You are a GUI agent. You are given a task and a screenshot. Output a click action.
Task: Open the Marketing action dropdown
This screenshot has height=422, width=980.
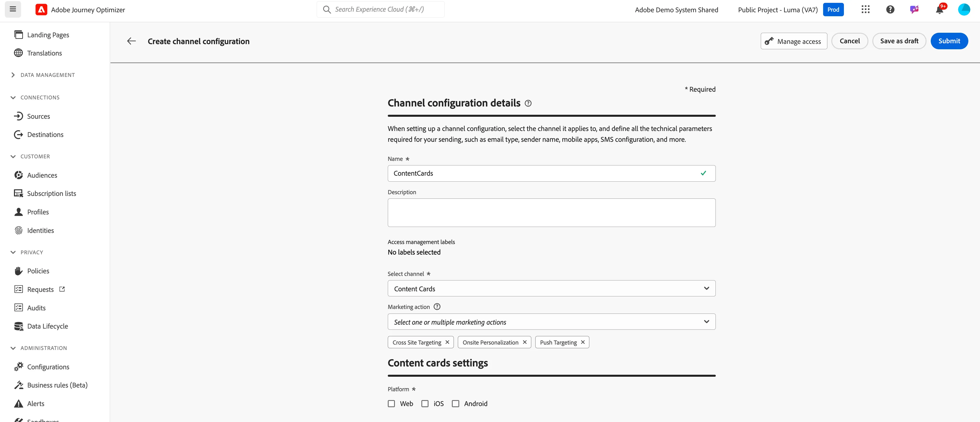click(551, 322)
